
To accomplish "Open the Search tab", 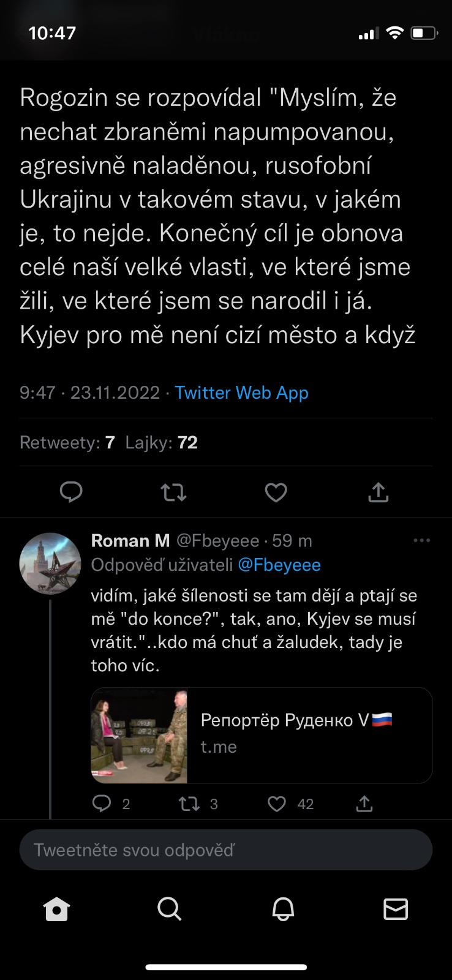I will 170,909.
